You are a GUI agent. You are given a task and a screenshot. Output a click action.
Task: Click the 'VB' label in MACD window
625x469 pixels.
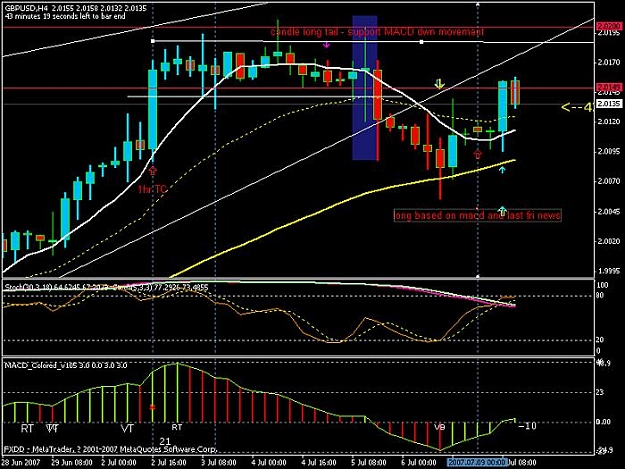[x=439, y=427]
